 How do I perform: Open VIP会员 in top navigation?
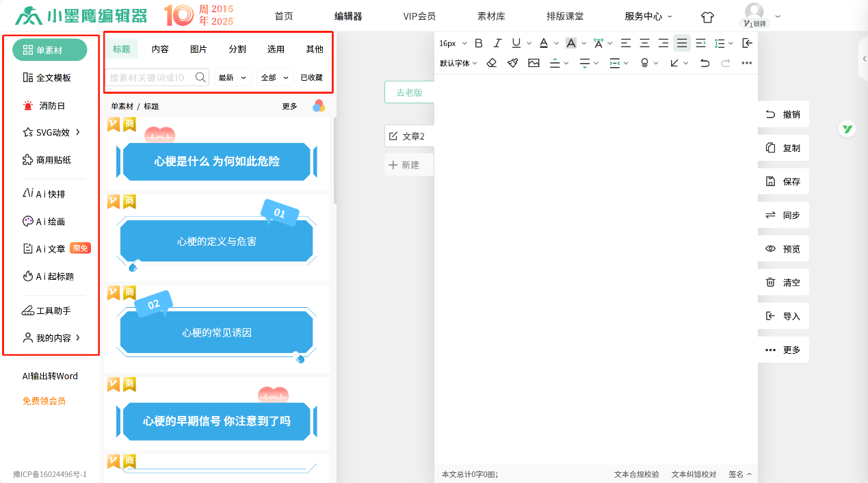coord(419,16)
